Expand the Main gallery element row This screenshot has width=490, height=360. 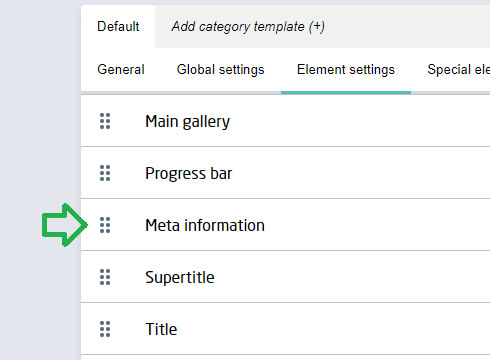pyautogui.click(x=285, y=121)
